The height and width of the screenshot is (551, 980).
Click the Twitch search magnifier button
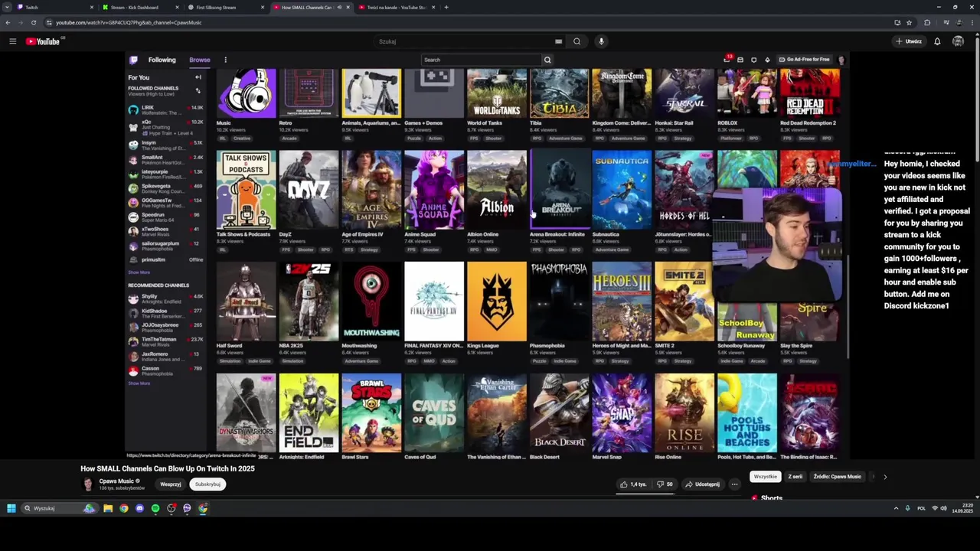(x=547, y=60)
